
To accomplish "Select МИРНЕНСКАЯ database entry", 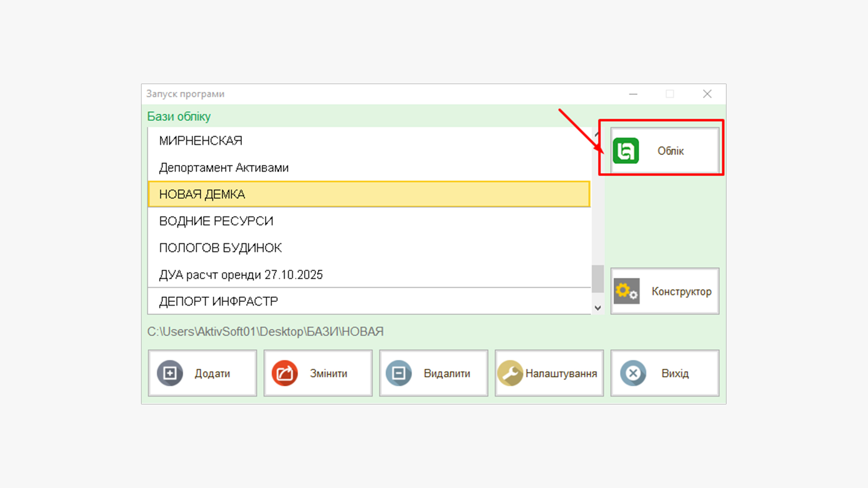I will click(x=201, y=141).
